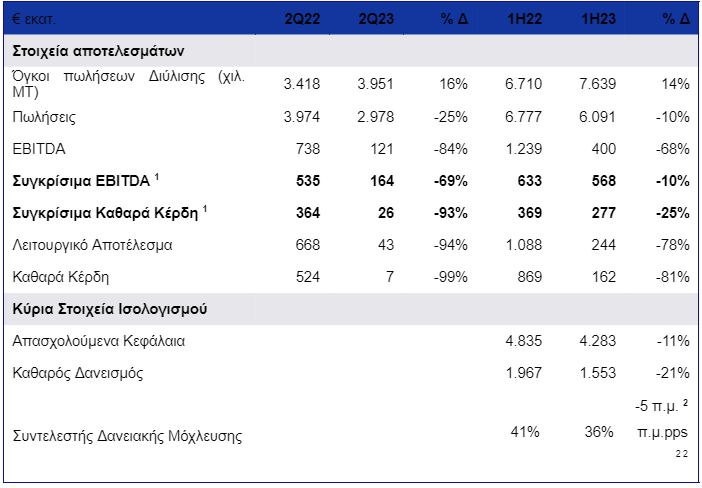
Task: Click the 'Κύρια Στοιχεία Ισολογισμού' section heading
Action: [110, 308]
